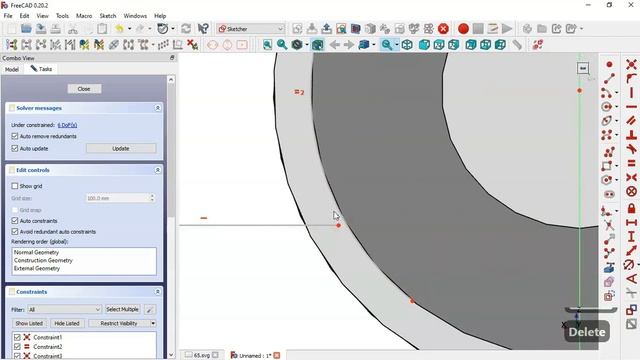The height and width of the screenshot is (360, 640).
Task: Collapse the Edit controls section
Action: (x=158, y=170)
